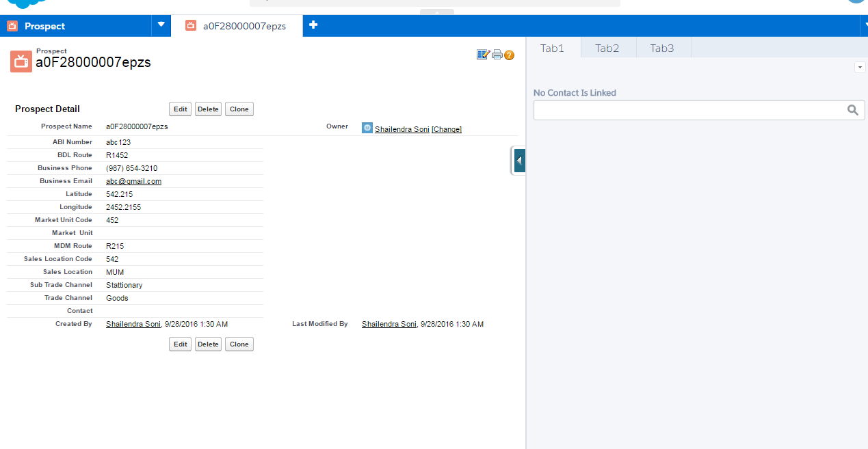Click phone number (987) 654-3210
Viewport: 868px width, 449px height.
131,168
